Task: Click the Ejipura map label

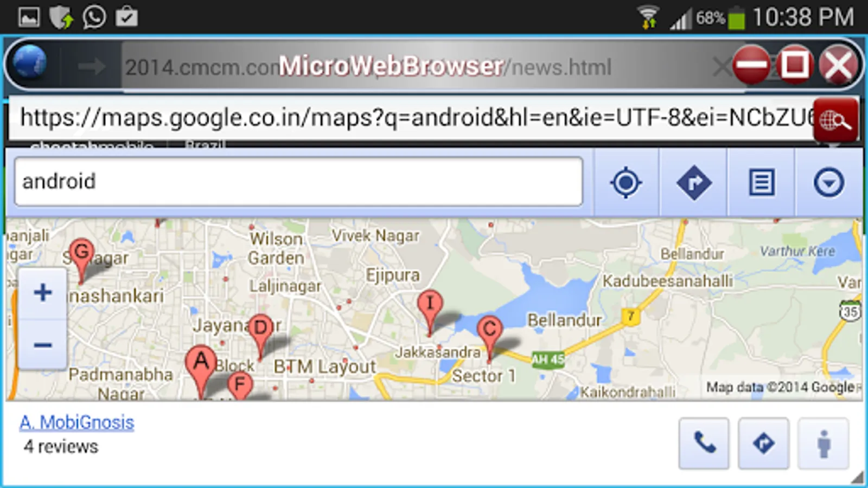Action: click(393, 276)
